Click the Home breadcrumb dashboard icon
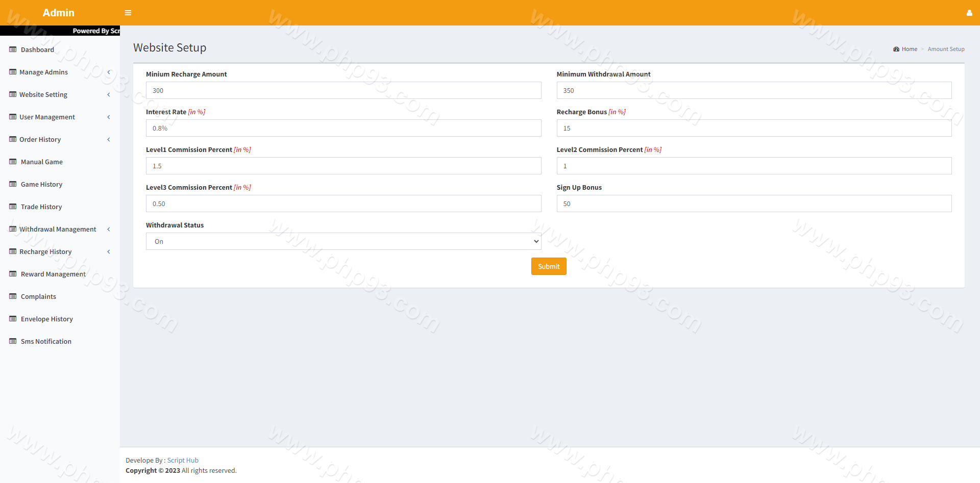The image size is (980, 483). click(x=896, y=49)
